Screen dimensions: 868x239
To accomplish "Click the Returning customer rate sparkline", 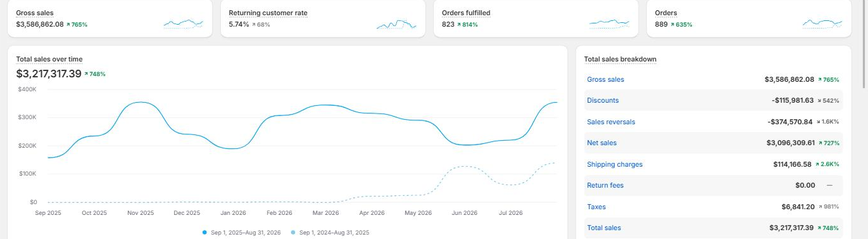I will (x=396, y=24).
